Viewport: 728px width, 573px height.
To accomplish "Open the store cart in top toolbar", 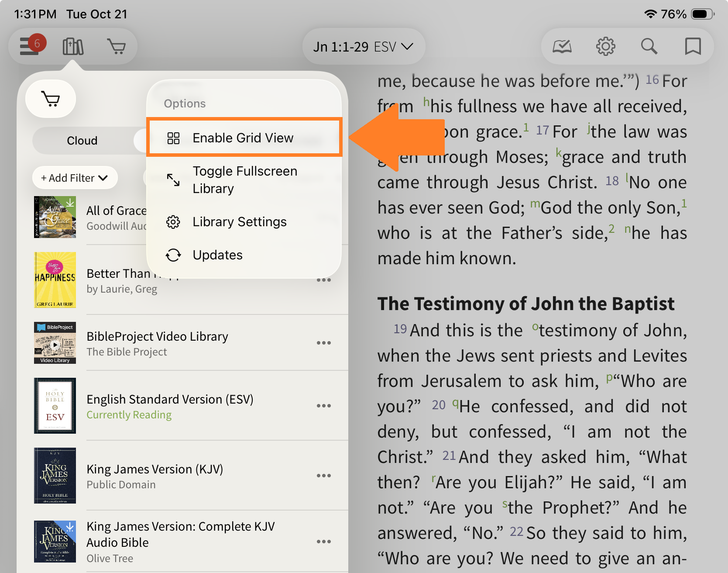I will [x=117, y=46].
